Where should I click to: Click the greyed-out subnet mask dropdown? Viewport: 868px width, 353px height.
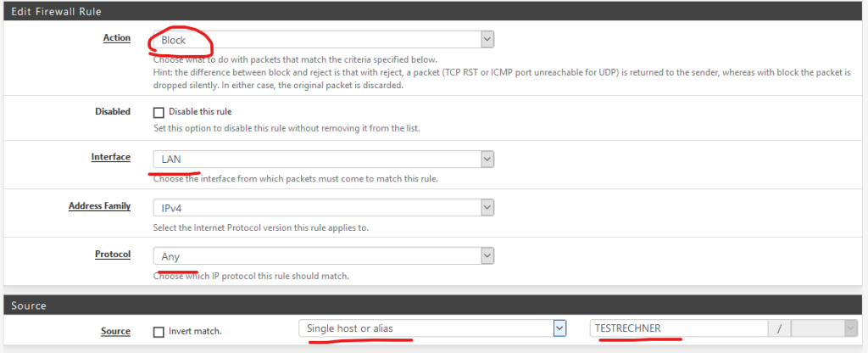pos(824,328)
